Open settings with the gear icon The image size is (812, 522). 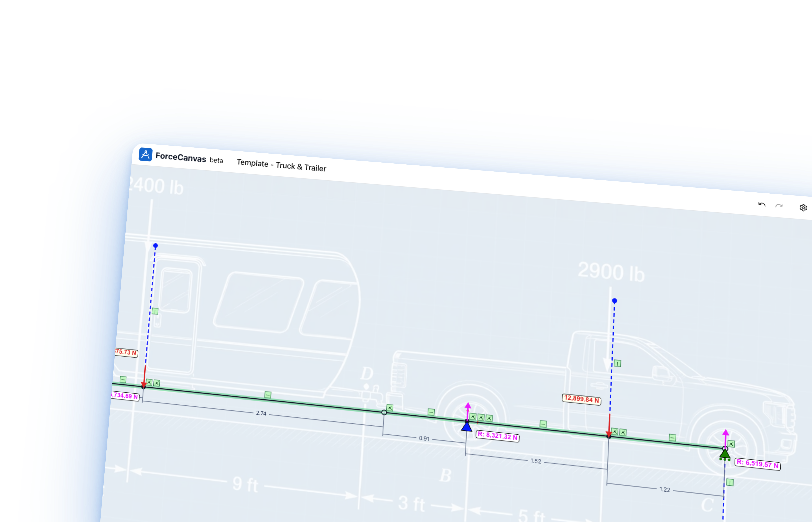(803, 208)
